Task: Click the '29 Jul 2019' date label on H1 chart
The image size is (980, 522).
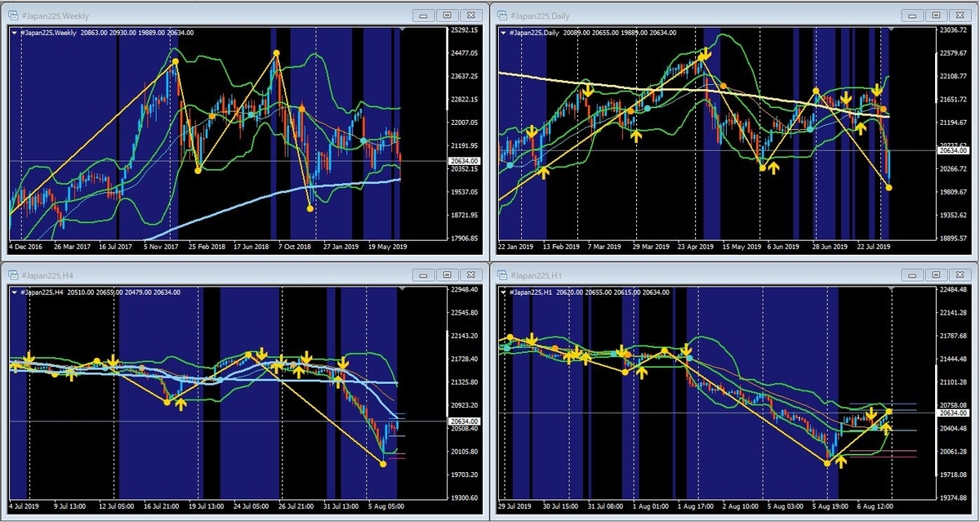Action: (x=516, y=506)
